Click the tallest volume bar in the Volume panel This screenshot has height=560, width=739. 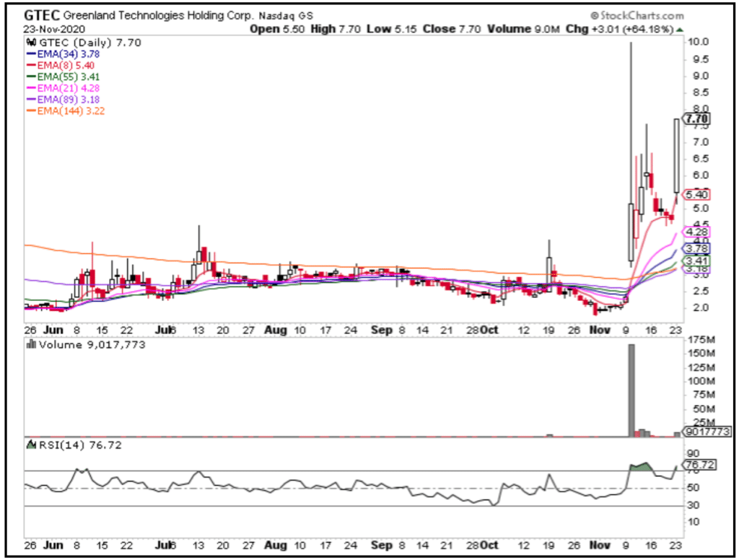(x=631, y=390)
